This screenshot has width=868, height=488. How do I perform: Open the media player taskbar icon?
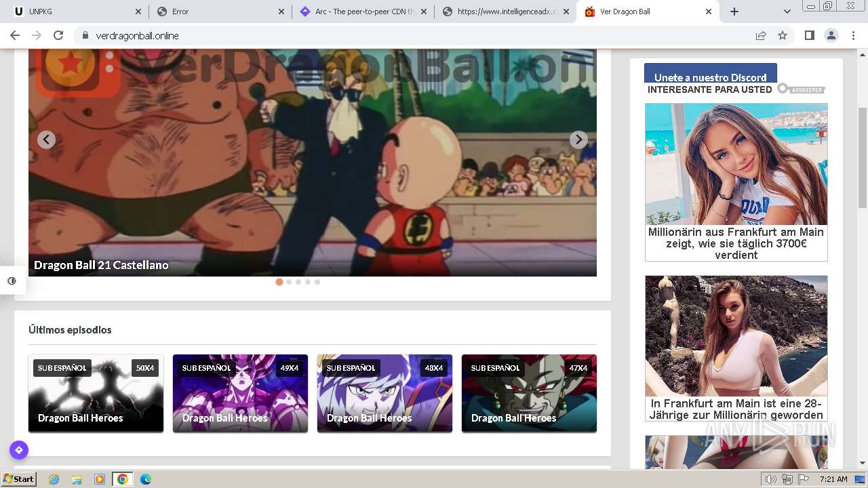(x=100, y=479)
